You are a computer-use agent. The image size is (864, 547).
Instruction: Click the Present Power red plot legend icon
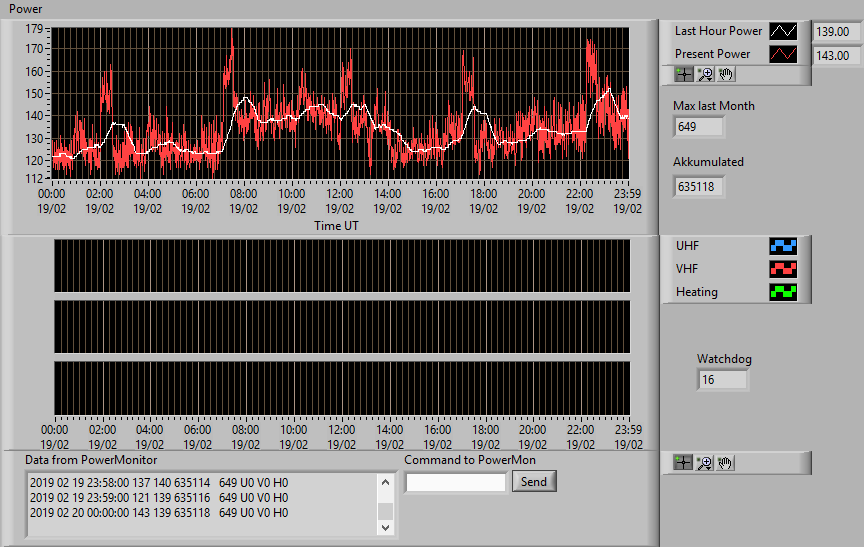[x=783, y=54]
